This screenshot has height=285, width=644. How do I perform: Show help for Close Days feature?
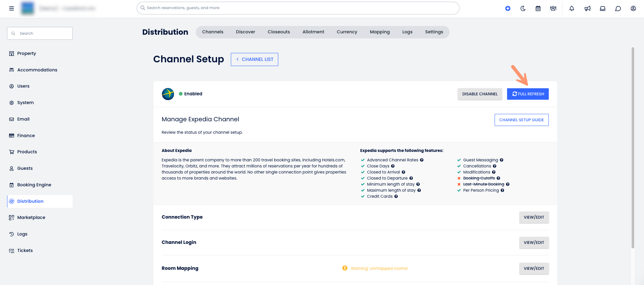point(393,166)
